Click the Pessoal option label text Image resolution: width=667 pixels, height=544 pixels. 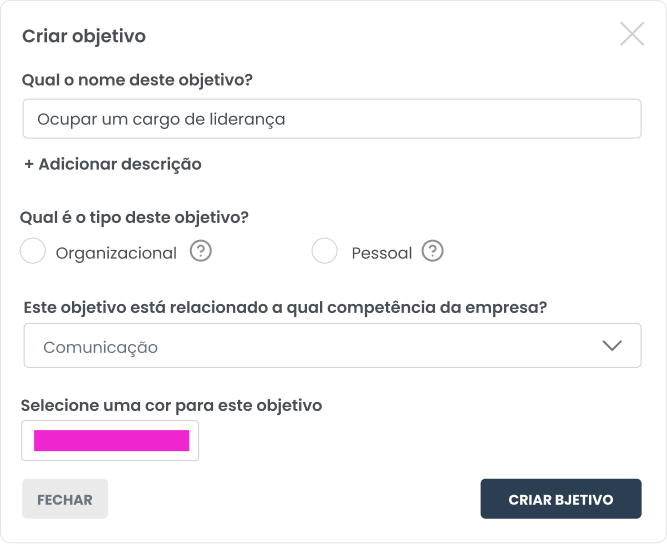pyautogui.click(x=381, y=253)
